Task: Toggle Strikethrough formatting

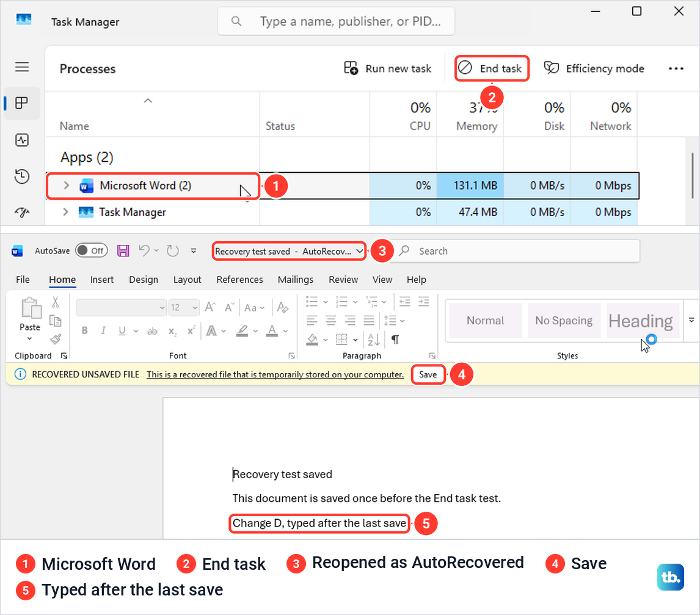Action: tap(152, 331)
